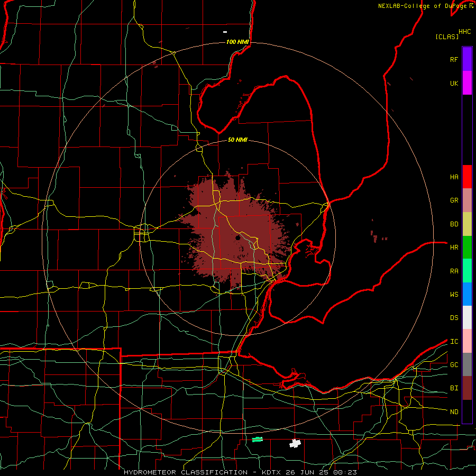The height and width of the screenshot is (476, 476).
Task: Click the mint green RA legend swatch
Action: tap(467, 271)
